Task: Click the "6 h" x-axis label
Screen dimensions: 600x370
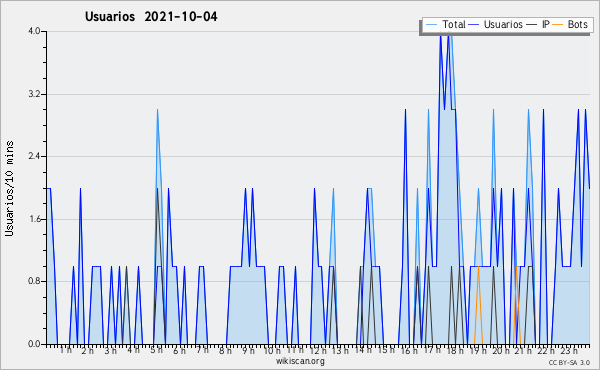Action: (x=179, y=351)
